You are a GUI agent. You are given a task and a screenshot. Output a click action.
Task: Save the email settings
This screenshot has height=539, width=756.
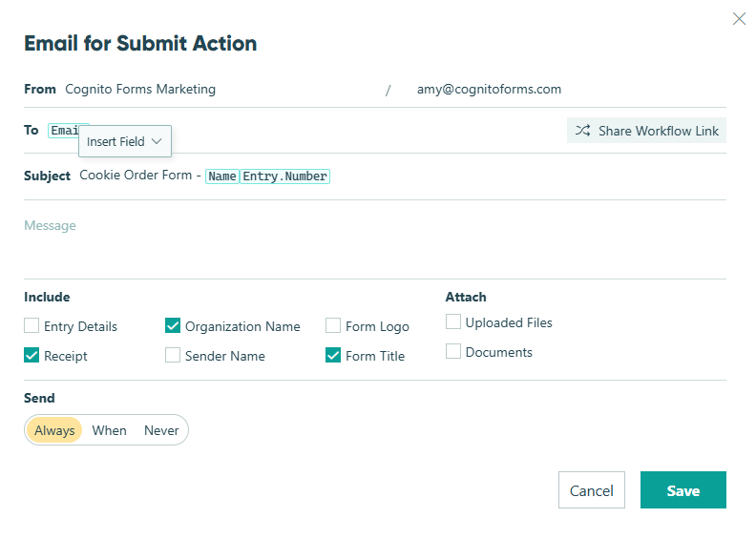(x=682, y=490)
